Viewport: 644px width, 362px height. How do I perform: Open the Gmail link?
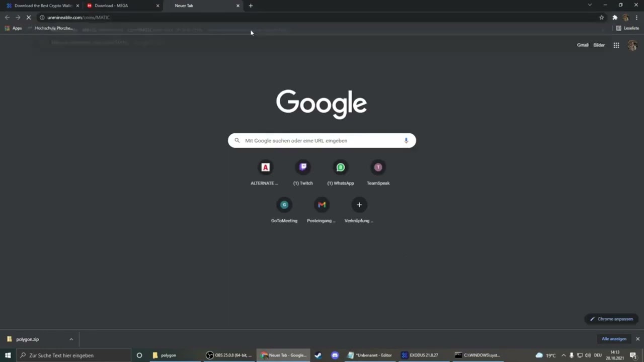[x=583, y=45]
